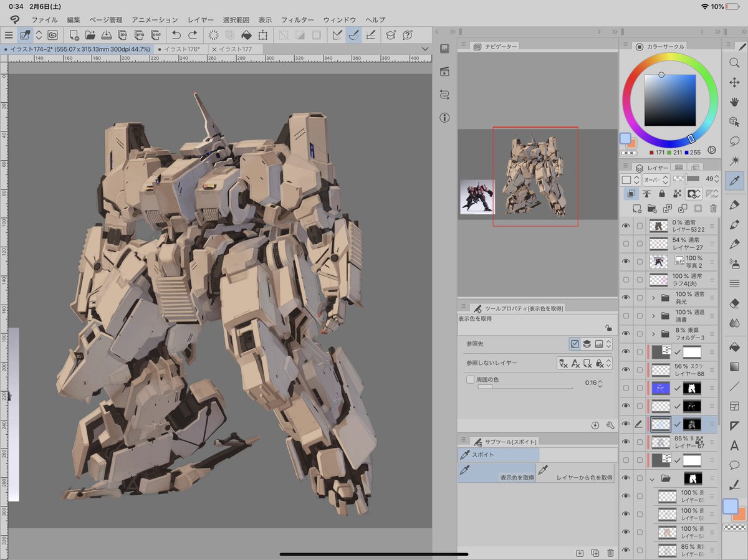Select the 表示色を取得 sub tool
The height and width of the screenshot is (560, 748).
coord(497,473)
